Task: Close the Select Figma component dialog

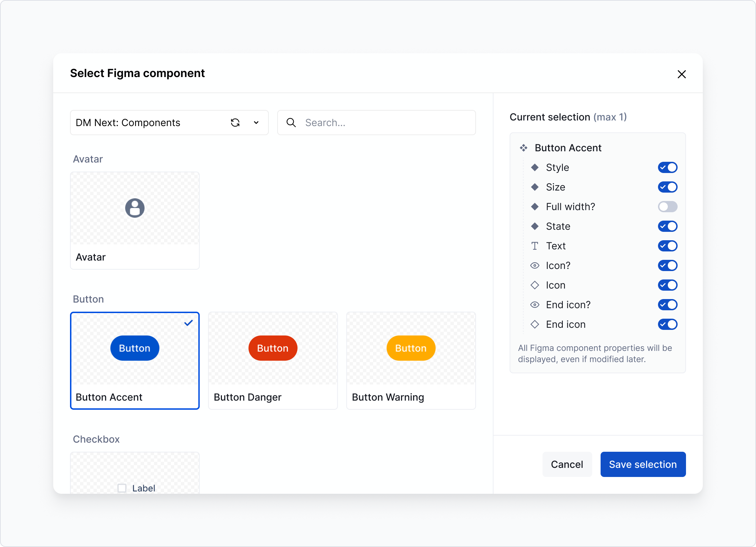Action: [682, 74]
